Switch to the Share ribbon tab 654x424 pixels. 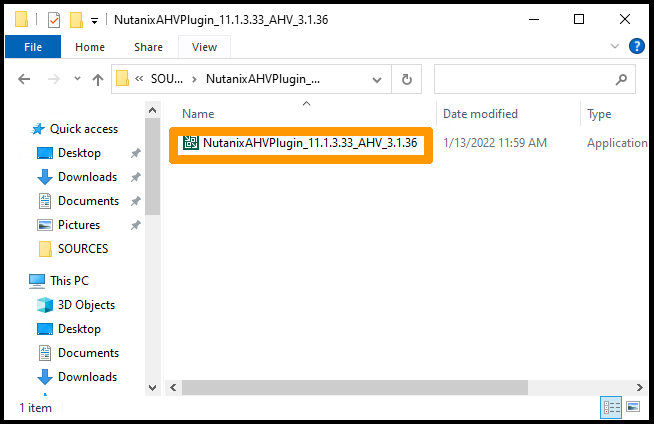(148, 46)
